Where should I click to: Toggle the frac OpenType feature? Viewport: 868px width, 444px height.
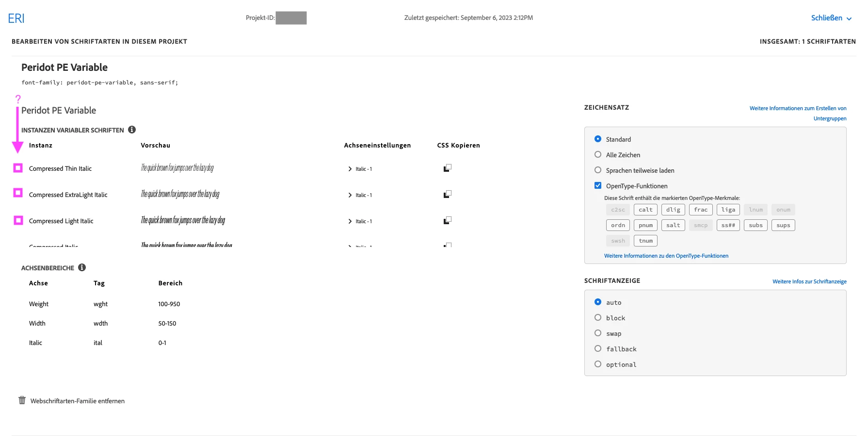point(701,210)
